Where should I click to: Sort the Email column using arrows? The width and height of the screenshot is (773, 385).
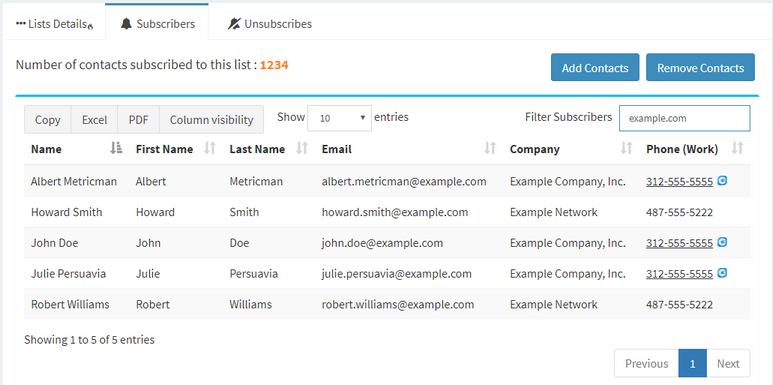tap(490, 148)
